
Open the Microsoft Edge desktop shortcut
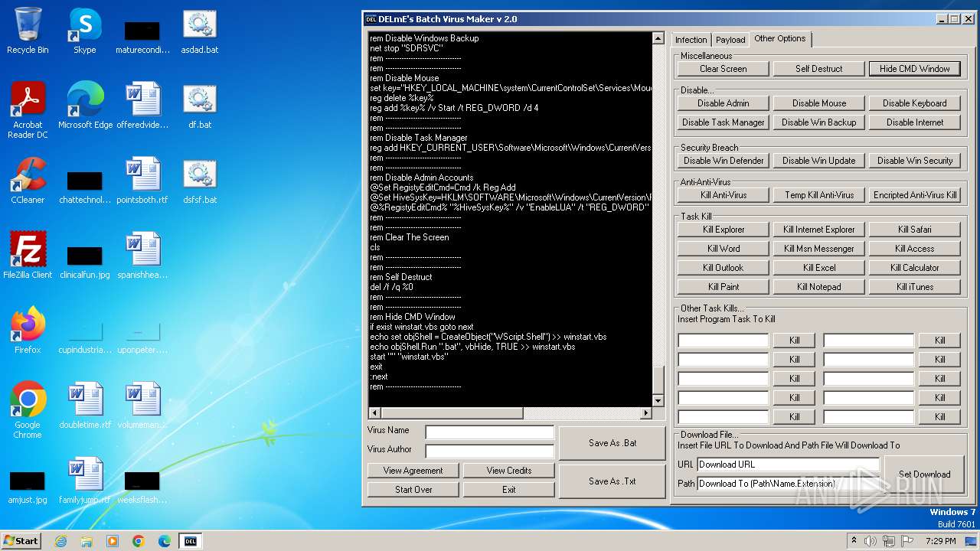85,106
